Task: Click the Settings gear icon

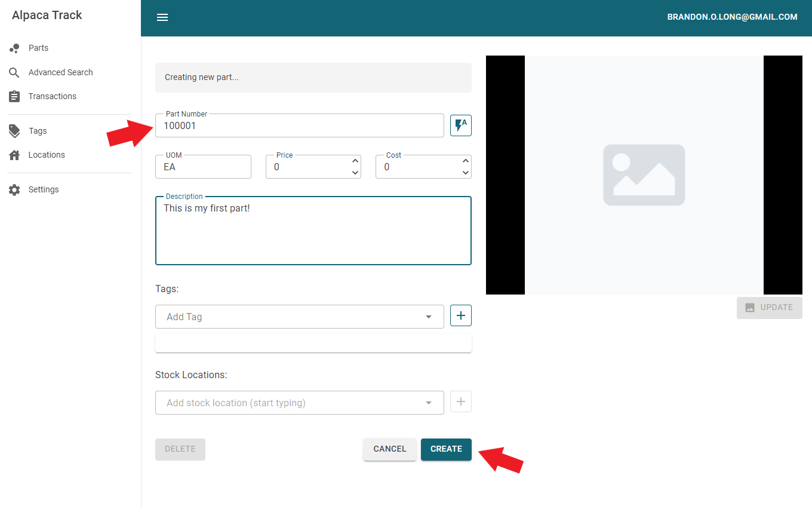Action: [x=15, y=189]
